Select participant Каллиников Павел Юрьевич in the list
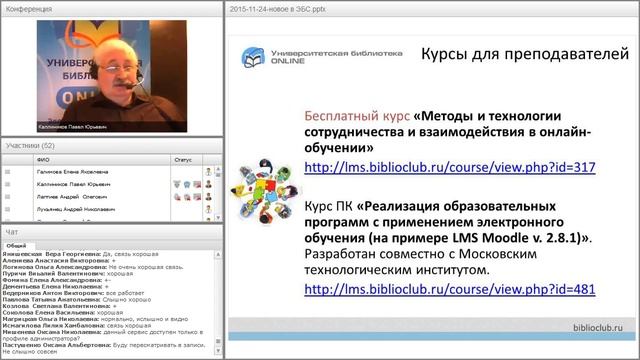This screenshot has width=640, height=360. point(73,184)
